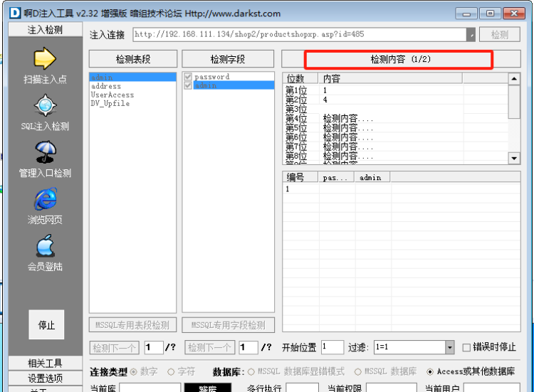Select the 第8位 content row

click(x=395, y=157)
